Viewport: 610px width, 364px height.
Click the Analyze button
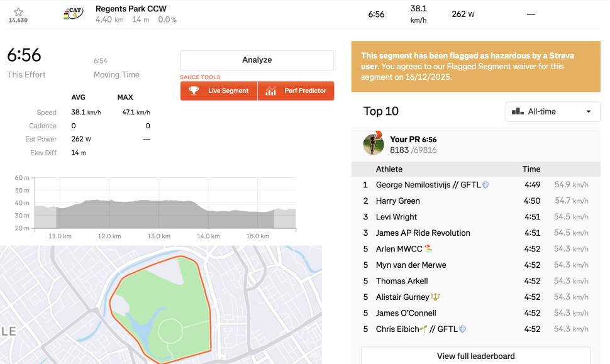pyautogui.click(x=257, y=60)
